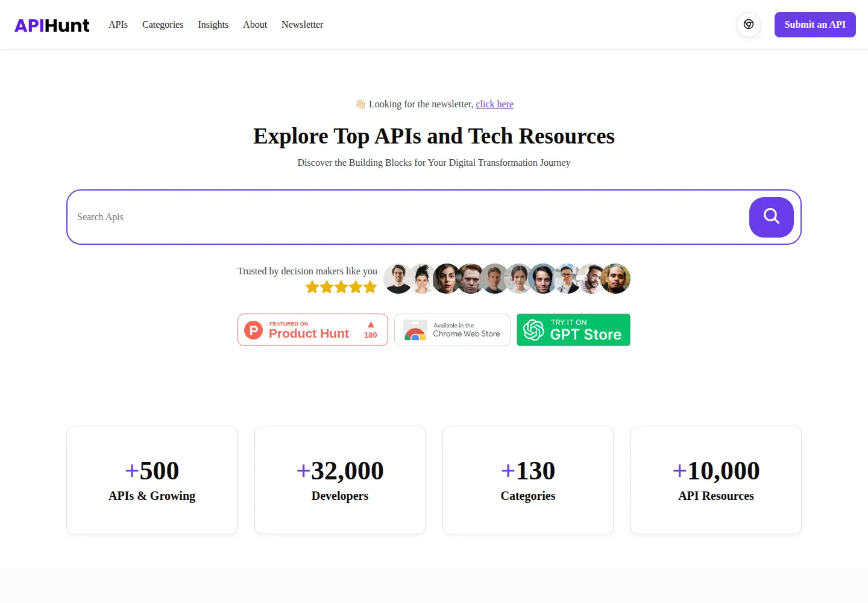The width and height of the screenshot is (868, 603).
Task: Open the Featured on Product Hunt badge
Action: [x=313, y=330]
